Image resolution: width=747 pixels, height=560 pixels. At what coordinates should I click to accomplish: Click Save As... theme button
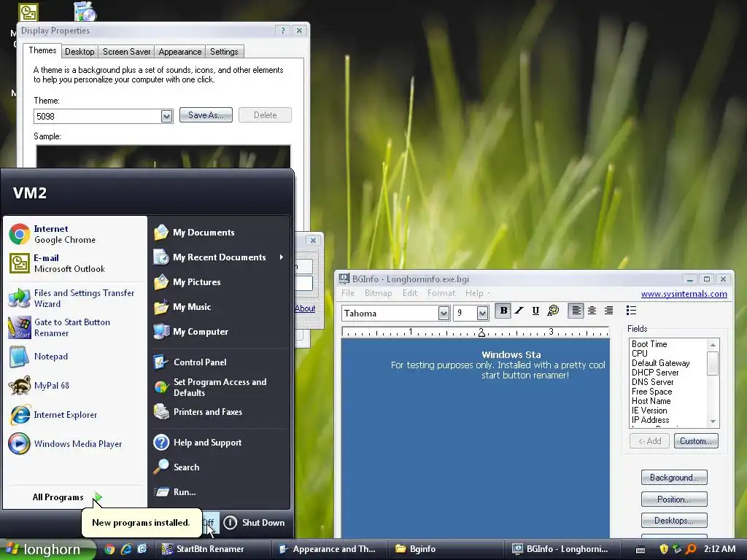point(206,115)
